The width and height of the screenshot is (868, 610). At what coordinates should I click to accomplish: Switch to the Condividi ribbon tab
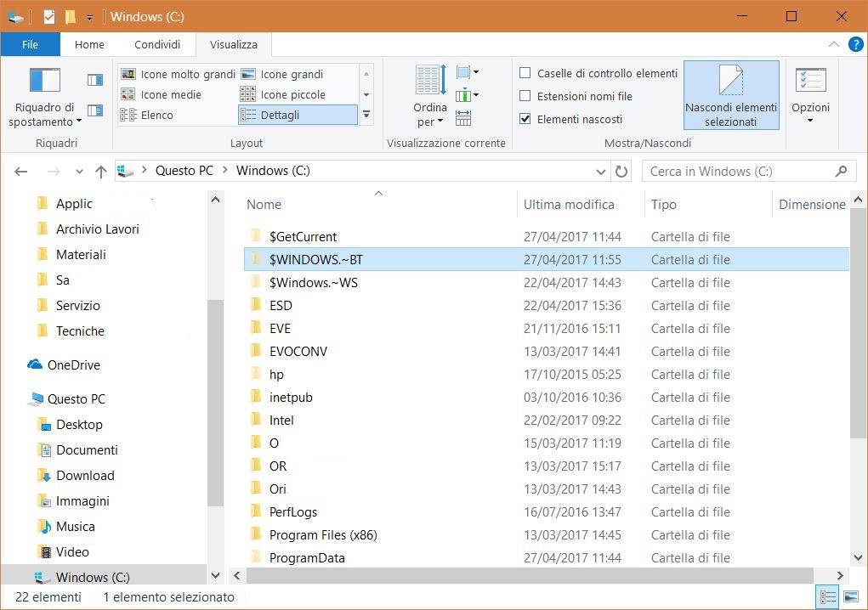click(x=157, y=45)
